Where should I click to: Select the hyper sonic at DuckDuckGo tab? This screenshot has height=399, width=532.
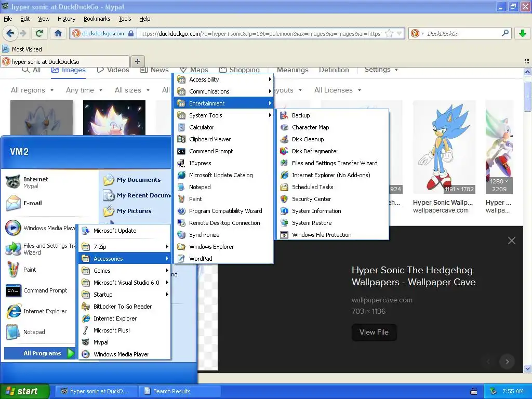(65, 61)
